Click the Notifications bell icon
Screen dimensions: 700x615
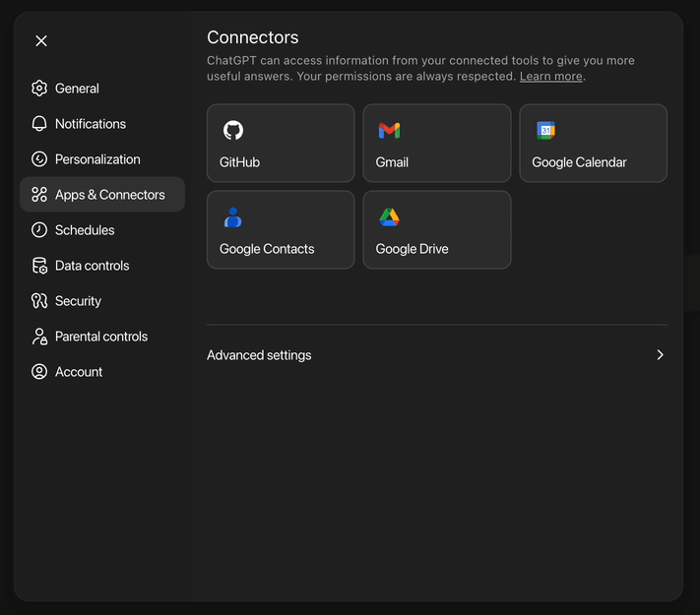click(x=39, y=124)
